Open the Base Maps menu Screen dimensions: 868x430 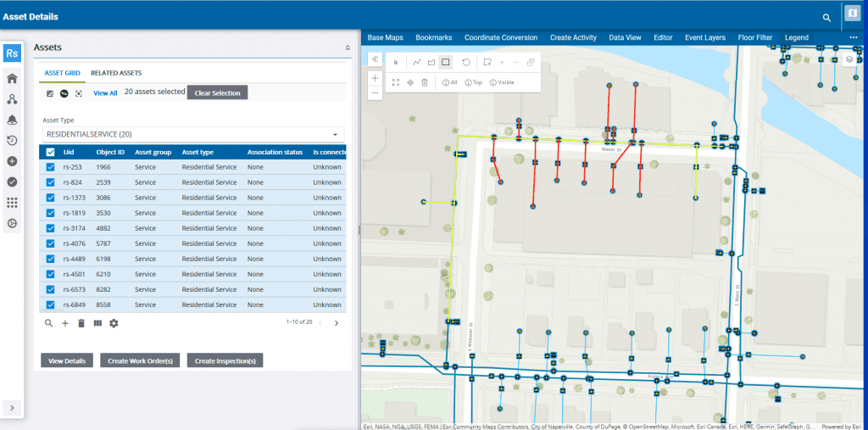click(x=385, y=37)
